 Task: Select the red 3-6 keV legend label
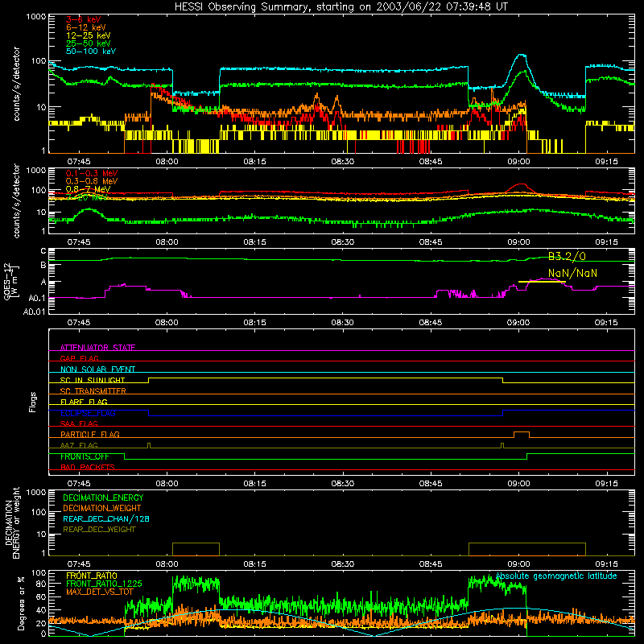(x=84, y=19)
